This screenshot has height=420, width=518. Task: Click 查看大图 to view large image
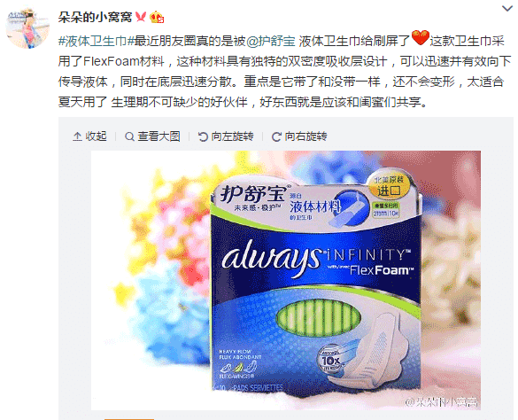pos(152,136)
